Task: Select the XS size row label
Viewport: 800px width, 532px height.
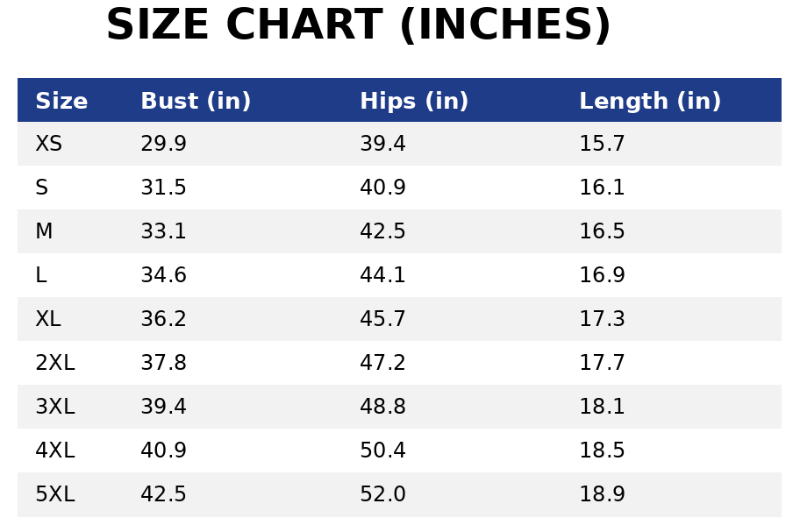Action: (48, 145)
